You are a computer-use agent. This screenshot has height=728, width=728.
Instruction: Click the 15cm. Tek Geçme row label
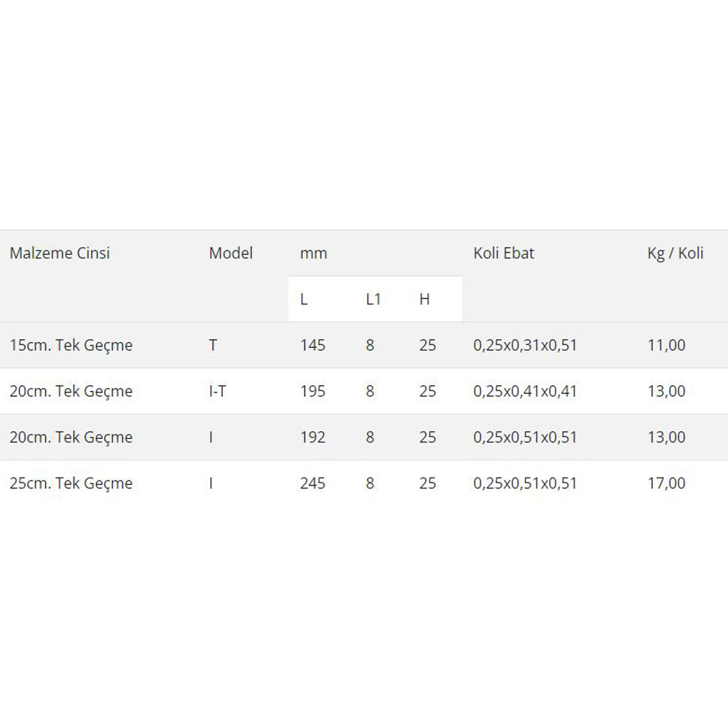coord(71,345)
